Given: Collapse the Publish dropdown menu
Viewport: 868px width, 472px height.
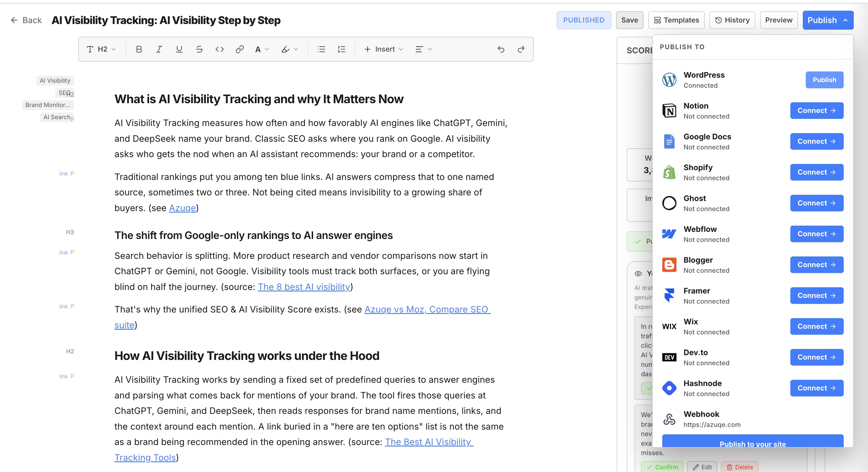Looking at the screenshot, I should (828, 20).
